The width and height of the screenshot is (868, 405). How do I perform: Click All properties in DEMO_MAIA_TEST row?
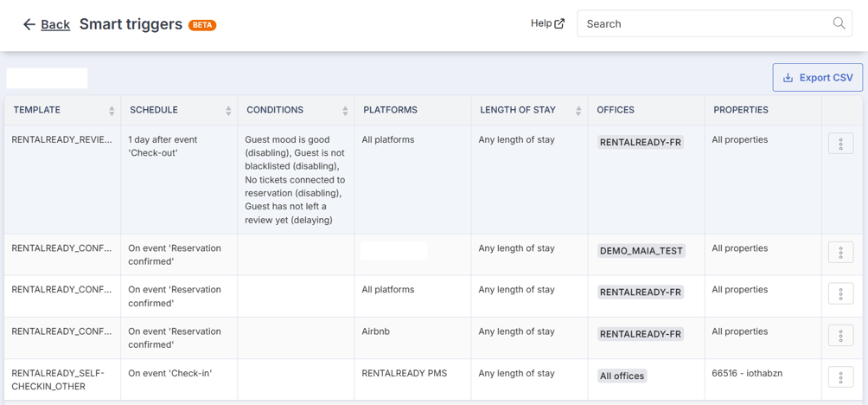(x=739, y=248)
